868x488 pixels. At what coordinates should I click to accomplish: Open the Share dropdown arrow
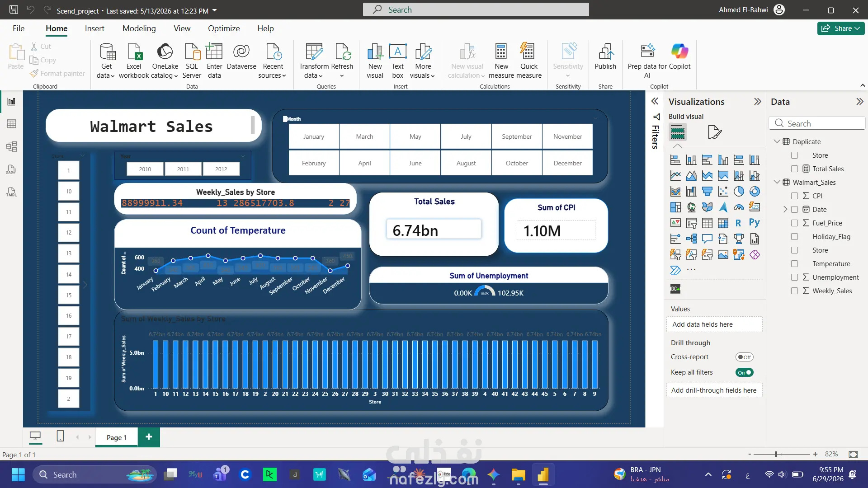pyautogui.click(x=857, y=28)
